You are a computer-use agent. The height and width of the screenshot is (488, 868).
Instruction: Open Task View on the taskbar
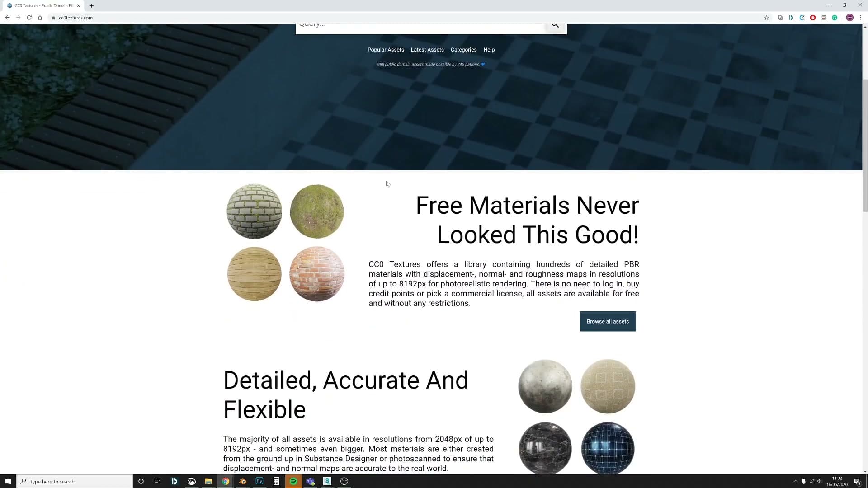(x=157, y=481)
